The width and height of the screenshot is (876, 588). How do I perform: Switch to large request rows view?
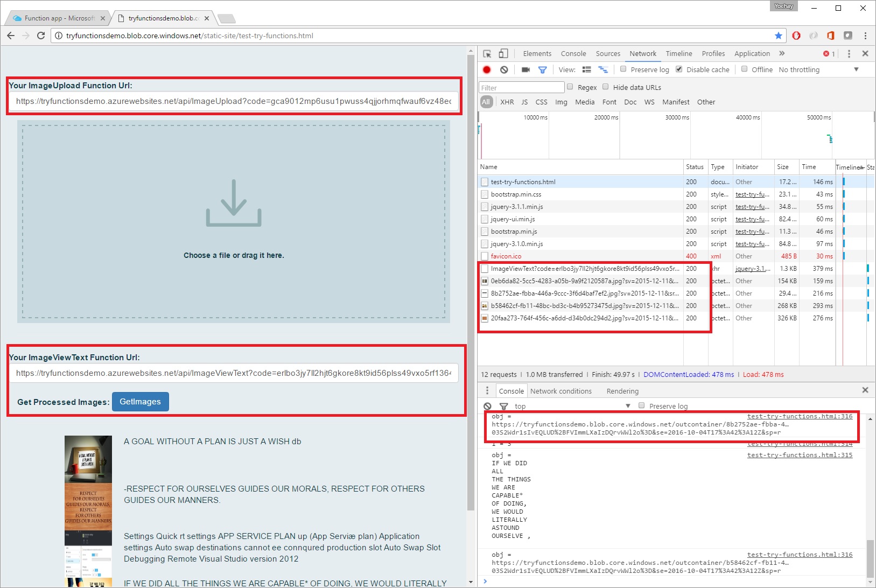(x=586, y=69)
